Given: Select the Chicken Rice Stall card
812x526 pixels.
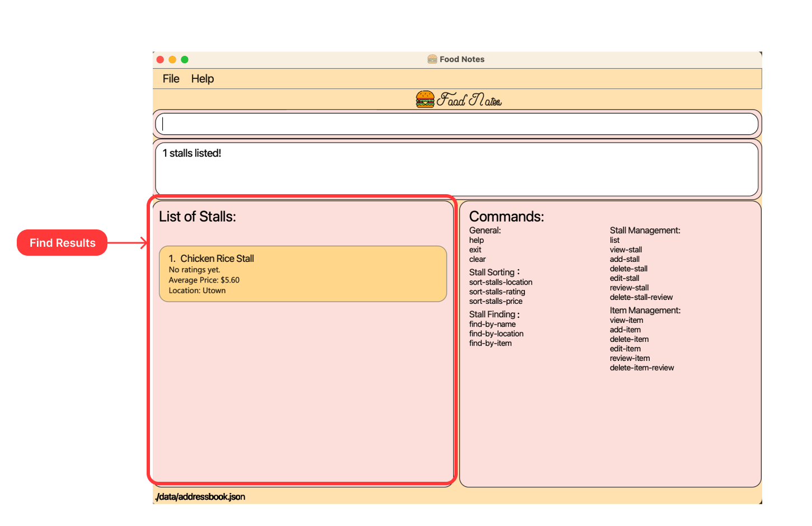Looking at the screenshot, I should pos(303,274).
